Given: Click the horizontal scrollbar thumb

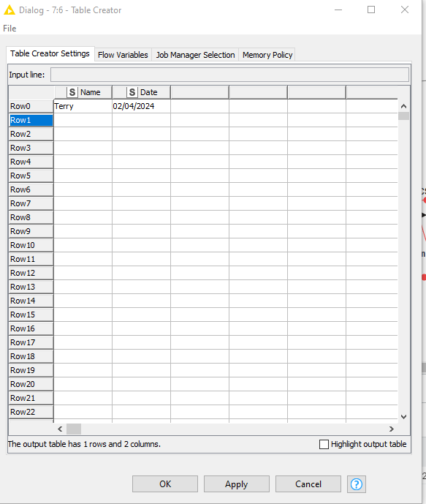Looking at the screenshot, I should pyautogui.click(x=74, y=429).
